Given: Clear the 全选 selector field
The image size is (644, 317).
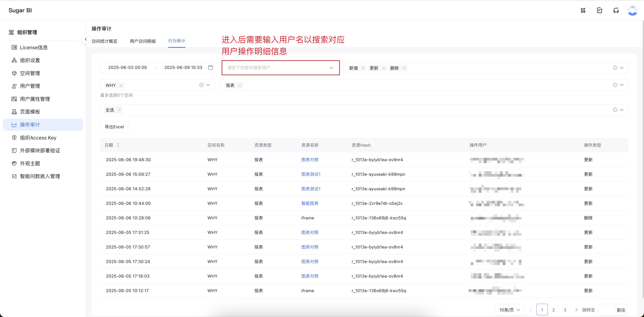Looking at the screenshot, I should coord(615,110).
